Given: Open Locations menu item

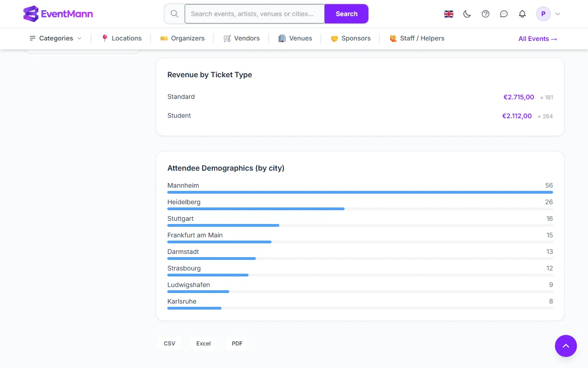Looking at the screenshot, I should point(121,38).
